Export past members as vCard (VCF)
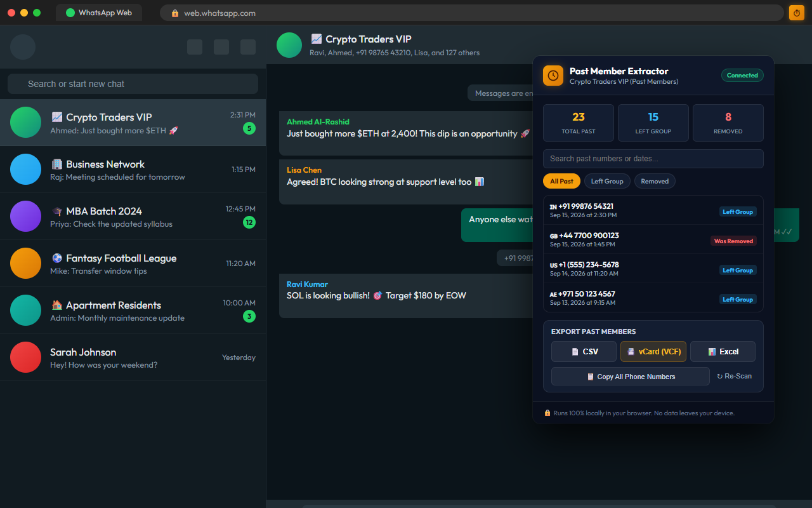 (x=653, y=352)
